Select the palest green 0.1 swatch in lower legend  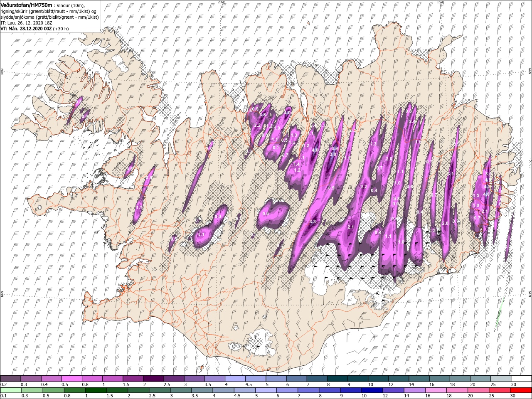10,390
